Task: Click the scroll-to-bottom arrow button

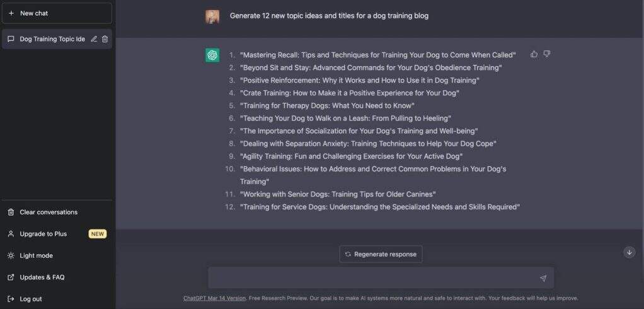Action: 629,252
